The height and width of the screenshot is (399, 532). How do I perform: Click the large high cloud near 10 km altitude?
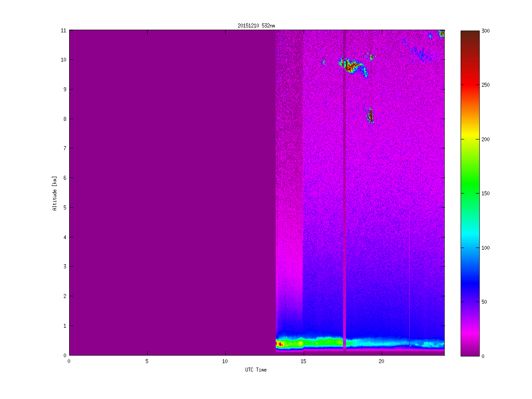coord(351,66)
